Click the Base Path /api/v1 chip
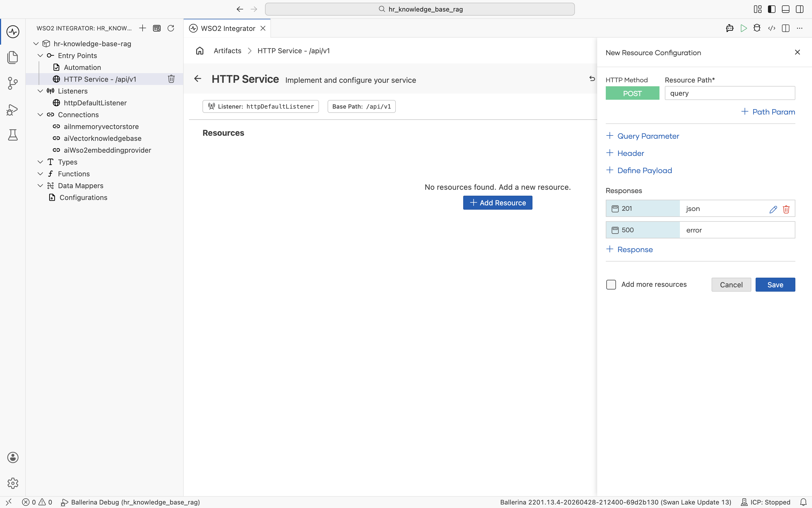 coord(361,106)
